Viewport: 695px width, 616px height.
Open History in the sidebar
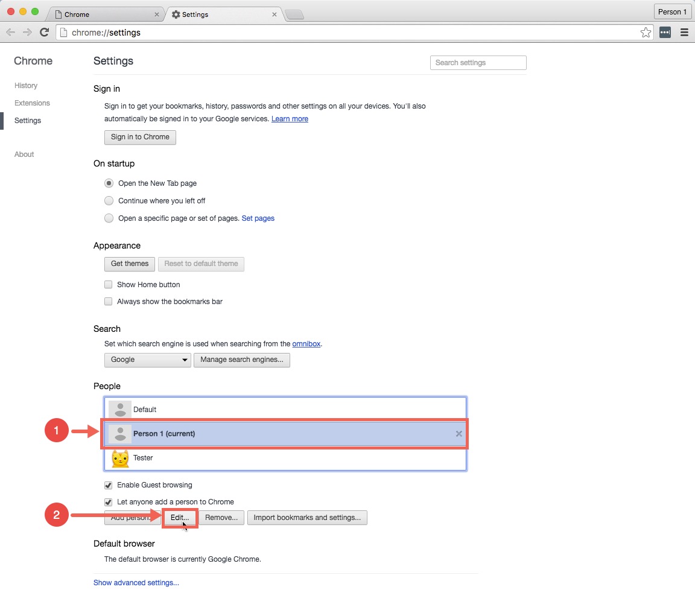(26, 86)
